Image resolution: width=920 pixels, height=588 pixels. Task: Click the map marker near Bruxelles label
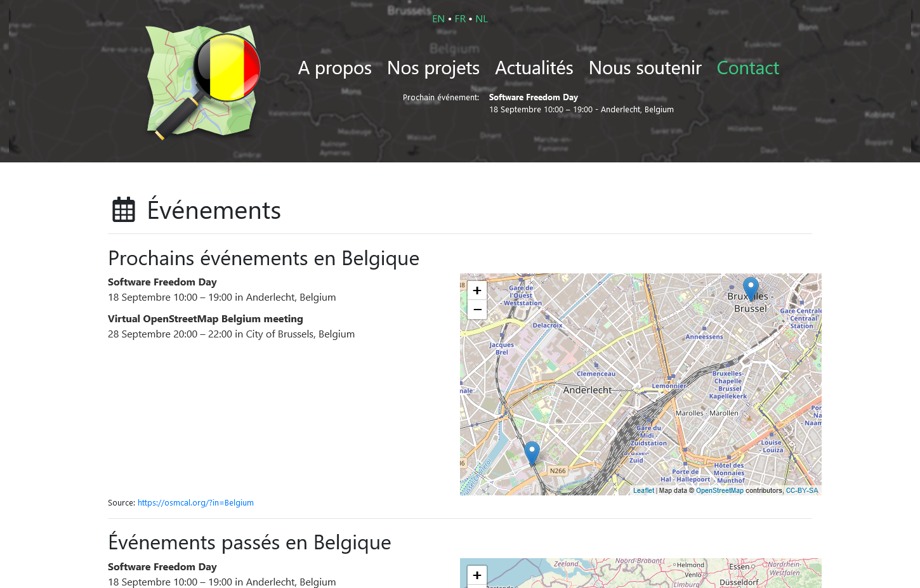coord(751,289)
